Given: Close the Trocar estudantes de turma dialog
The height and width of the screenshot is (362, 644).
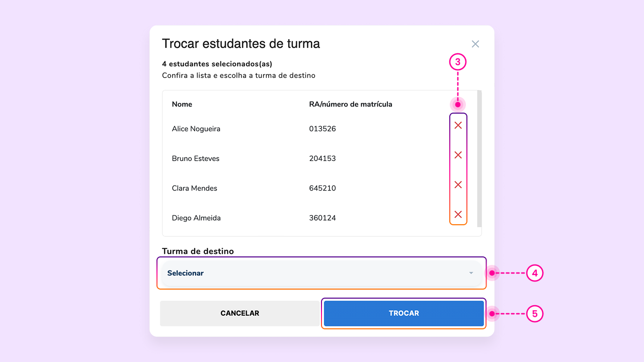Looking at the screenshot, I should pyautogui.click(x=475, y=44).
